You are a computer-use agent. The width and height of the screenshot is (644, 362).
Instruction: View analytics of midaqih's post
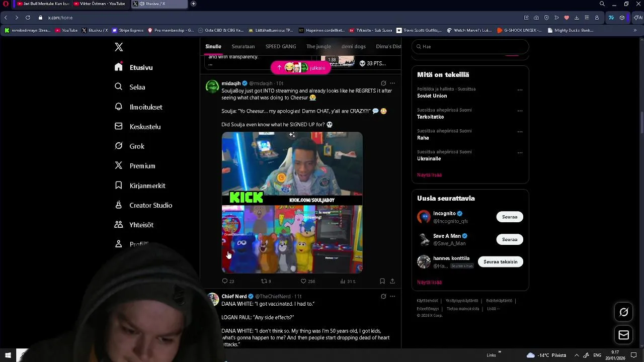[x=348, y=281]
